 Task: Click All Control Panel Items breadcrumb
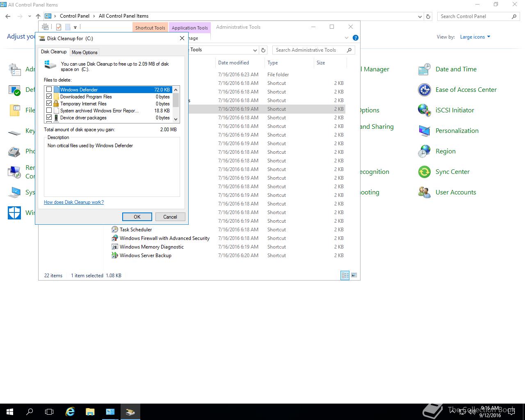[x=123, y=16]
